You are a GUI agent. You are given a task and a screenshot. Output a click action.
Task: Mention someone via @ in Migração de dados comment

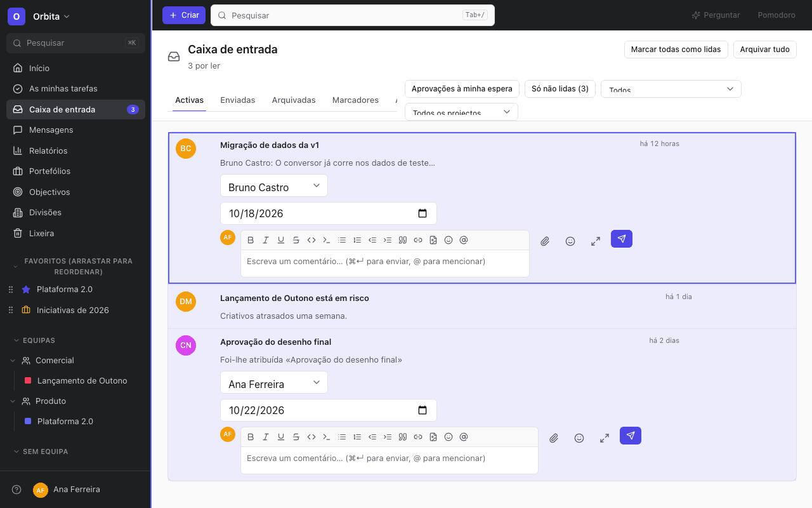[464, 240]
